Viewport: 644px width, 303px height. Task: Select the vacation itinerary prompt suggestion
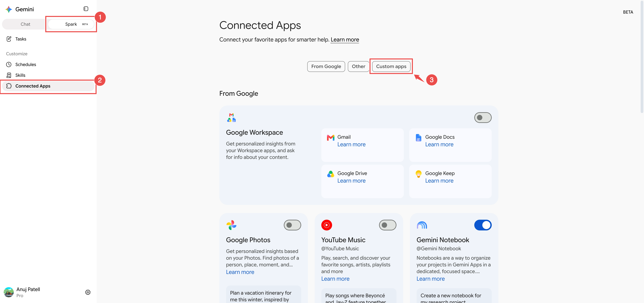point(263,294)
